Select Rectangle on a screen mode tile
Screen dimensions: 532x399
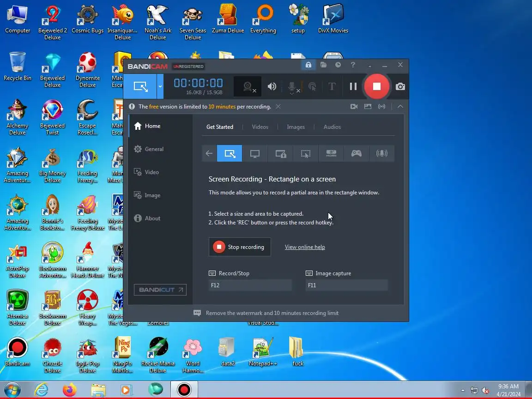click(230, 153)
